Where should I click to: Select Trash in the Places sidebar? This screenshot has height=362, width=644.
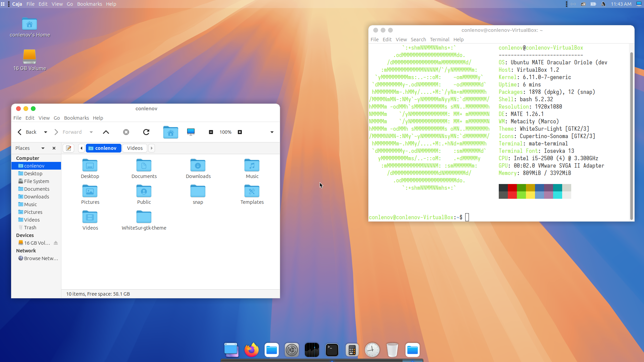pos(36,228)
